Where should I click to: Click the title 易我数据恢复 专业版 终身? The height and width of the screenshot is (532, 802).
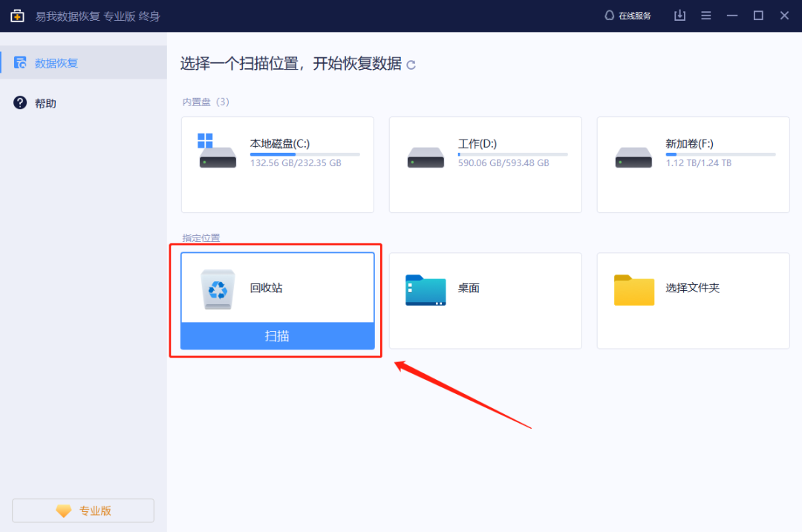(98, 16)
